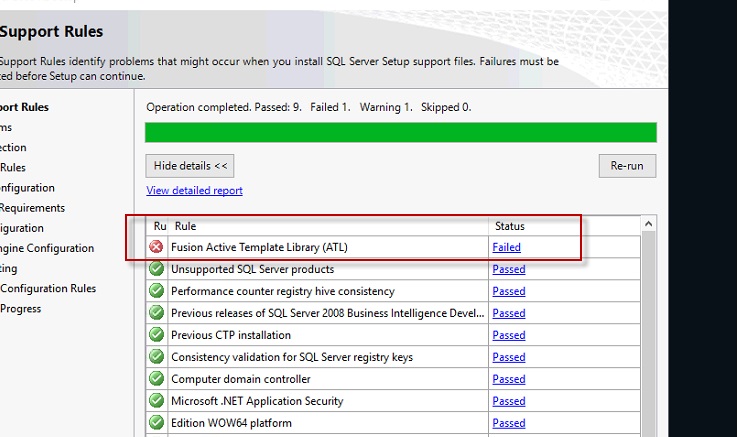The height and width of the screenshot is (437, 739).
Task: Open the View detailed report link
Action: tap(194, 190)
